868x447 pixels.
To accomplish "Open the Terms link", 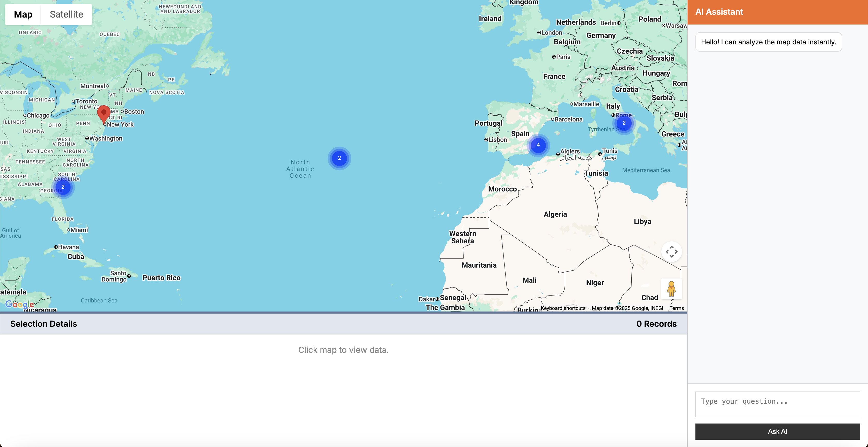I will 677,308.
